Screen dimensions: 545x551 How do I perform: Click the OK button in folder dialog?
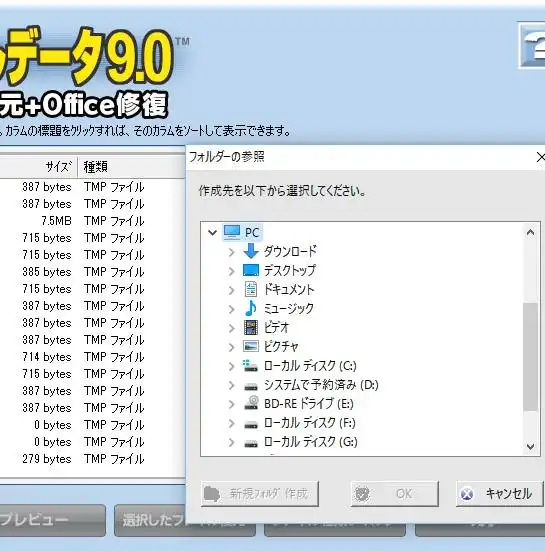[395, 494]
